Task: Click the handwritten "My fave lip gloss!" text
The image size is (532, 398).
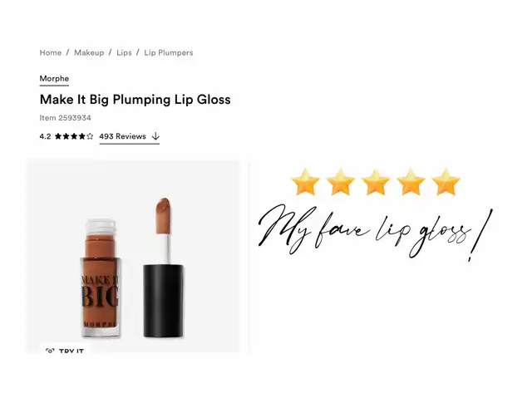Action: [x=374, y=228]
